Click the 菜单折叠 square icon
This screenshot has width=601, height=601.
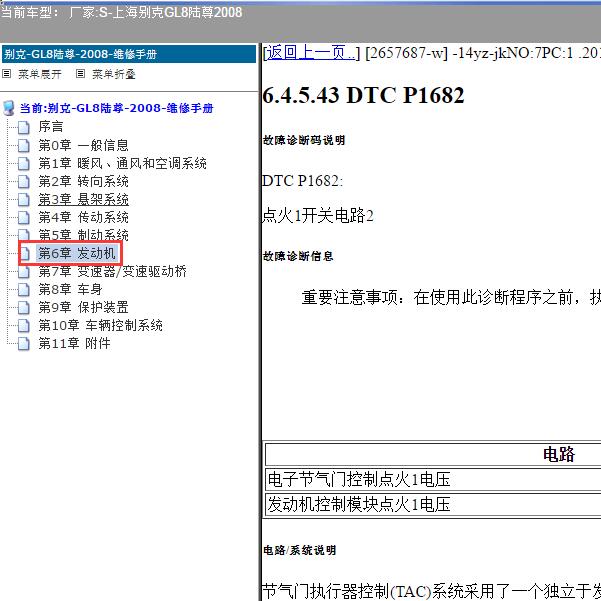[80, 74]
